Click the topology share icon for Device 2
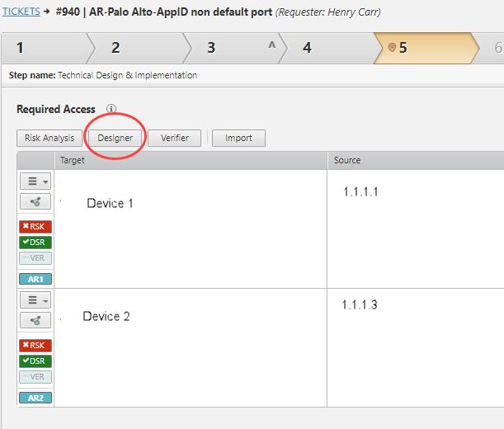The image size is (504, 429). click(x=35, y=320)
